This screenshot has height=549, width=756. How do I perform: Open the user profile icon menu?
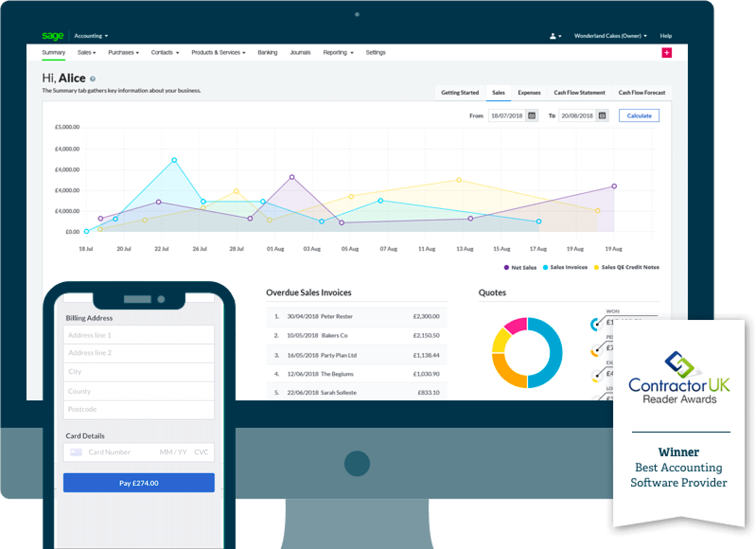coord(554,36)
